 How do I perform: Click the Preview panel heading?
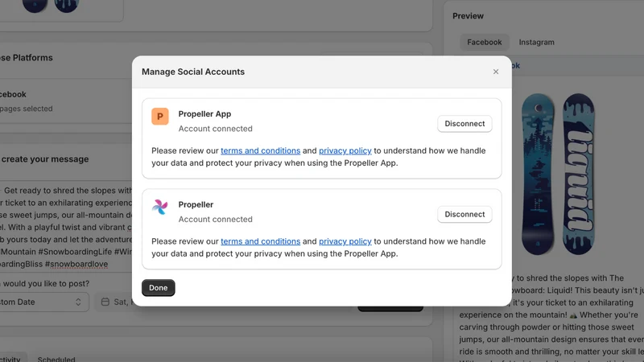point(468,16)
